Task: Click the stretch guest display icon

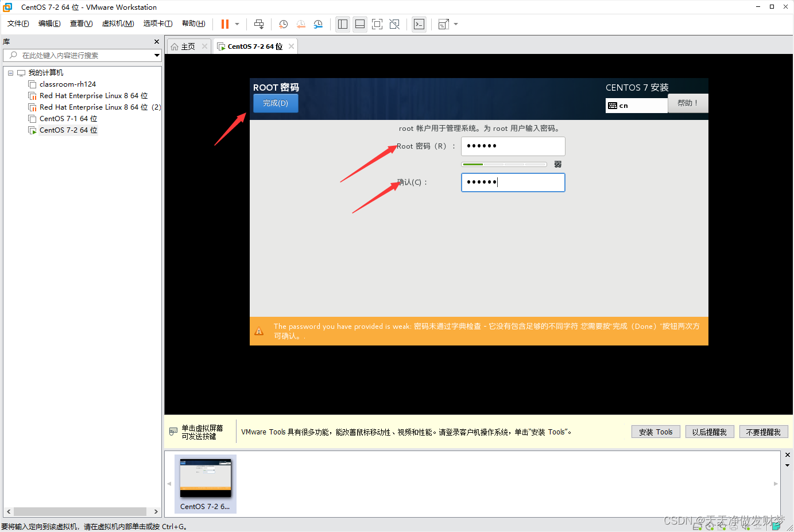Action: [x=444, y=24]
